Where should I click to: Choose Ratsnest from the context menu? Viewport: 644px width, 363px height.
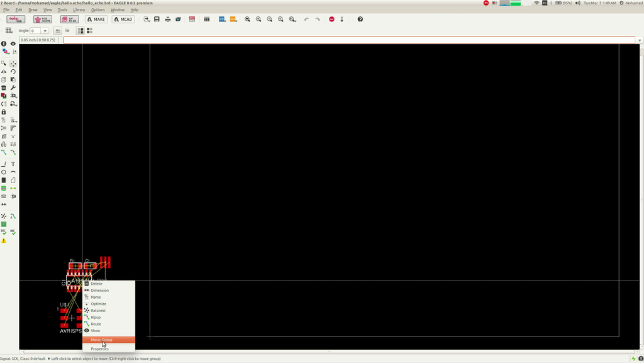pyautogui.click(x=109, y=311)
